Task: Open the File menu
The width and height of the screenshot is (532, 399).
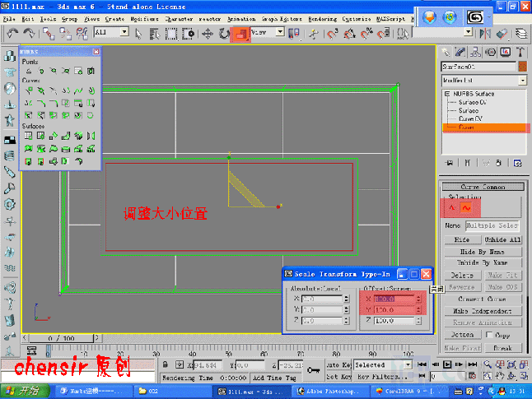Action: 9,19
